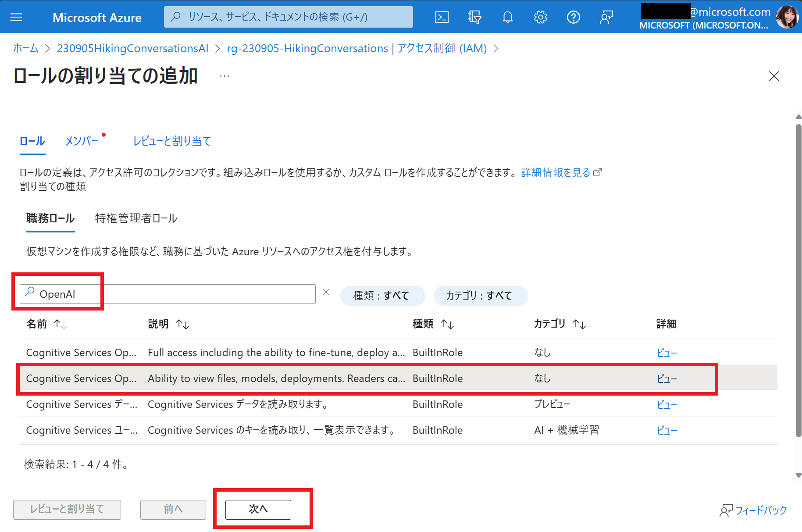Go to ホーム in the breadcrumb
This screenshot has width=802, height=532.
point(26,48)
